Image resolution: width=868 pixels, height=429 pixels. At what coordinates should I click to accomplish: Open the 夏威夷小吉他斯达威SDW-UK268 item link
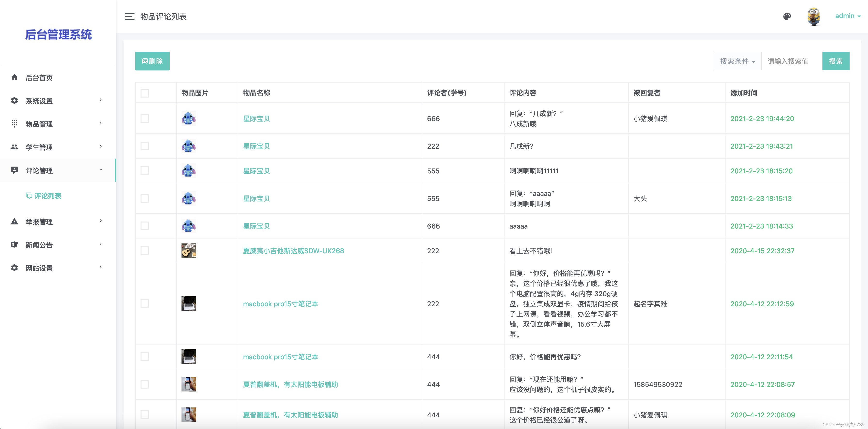[x=293, y=251]
